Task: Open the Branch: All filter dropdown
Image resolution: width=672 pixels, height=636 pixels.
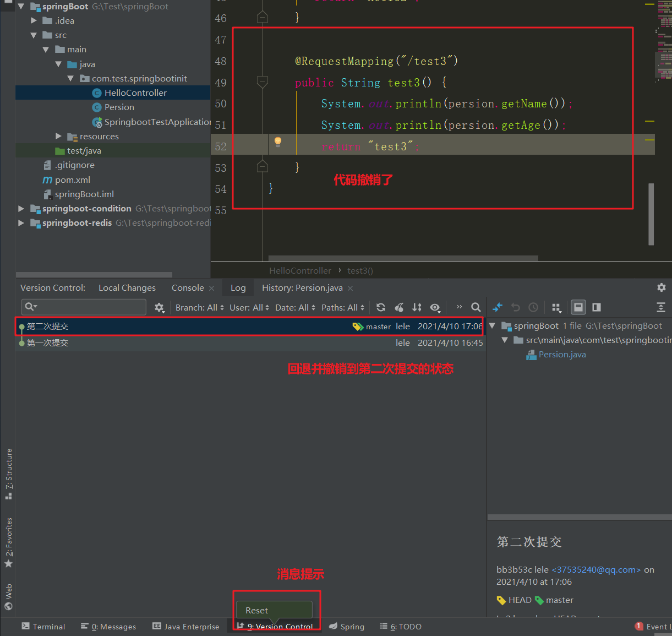Action: tap(199, 307)
